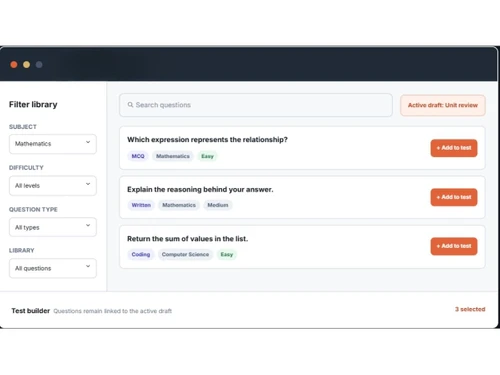This screenshot has width=500, height=375.
Task: Open the Difficulty dropdown showing All levels
Action: click(x=53, y=186)
